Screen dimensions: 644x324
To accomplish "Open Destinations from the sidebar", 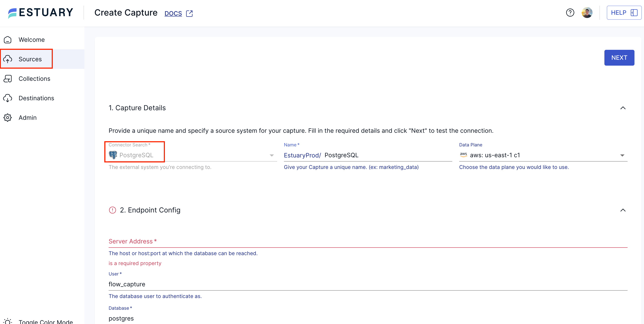I will tap(36, 98).
